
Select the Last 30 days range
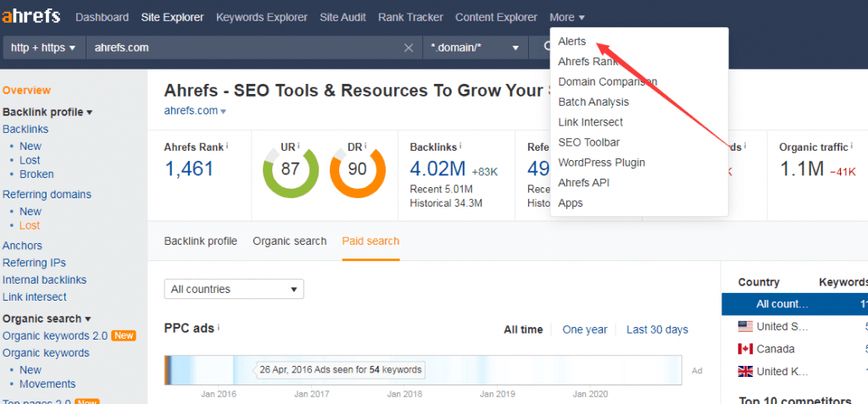[x=657, y=329]
